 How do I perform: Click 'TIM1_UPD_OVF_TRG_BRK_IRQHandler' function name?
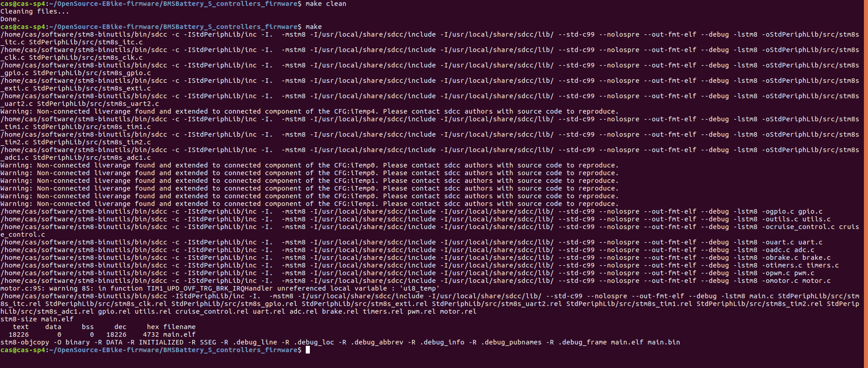(x=210, y=288)
